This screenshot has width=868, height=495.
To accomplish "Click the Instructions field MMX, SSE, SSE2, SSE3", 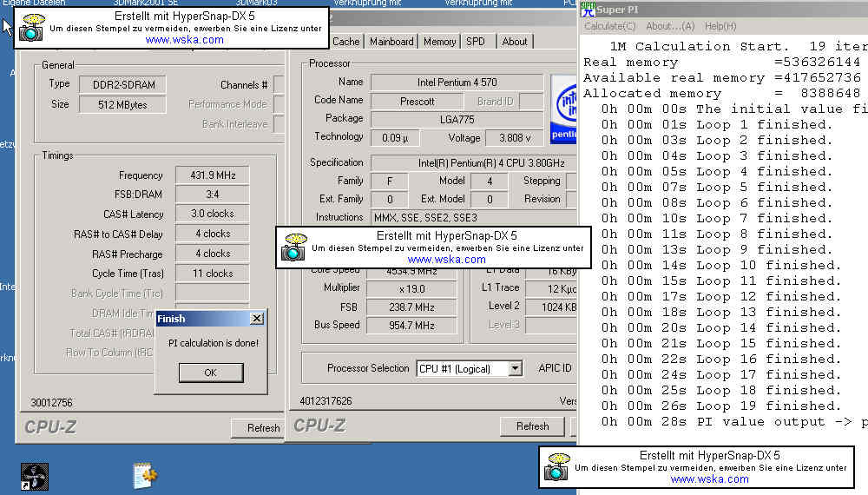I will (474, 218).
